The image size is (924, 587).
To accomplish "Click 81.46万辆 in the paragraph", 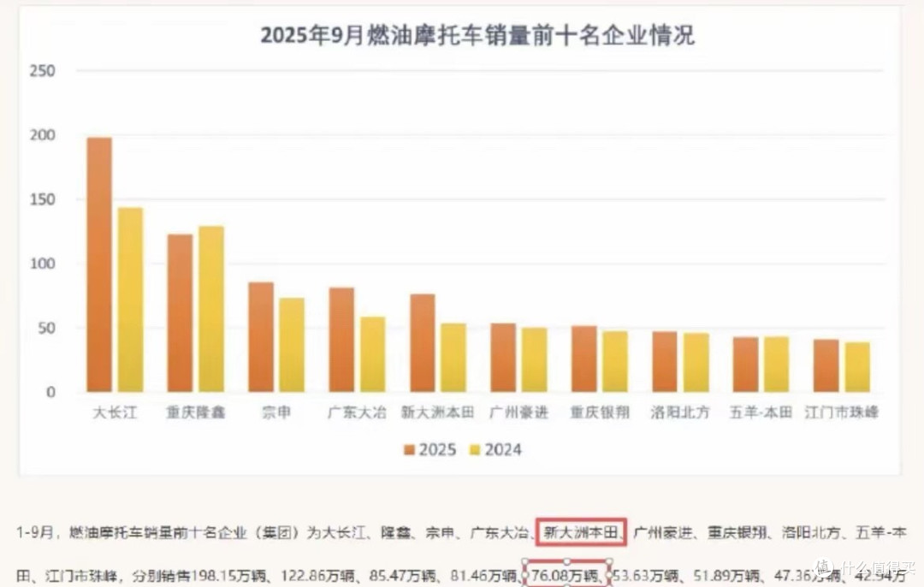I will click(484, 575).
